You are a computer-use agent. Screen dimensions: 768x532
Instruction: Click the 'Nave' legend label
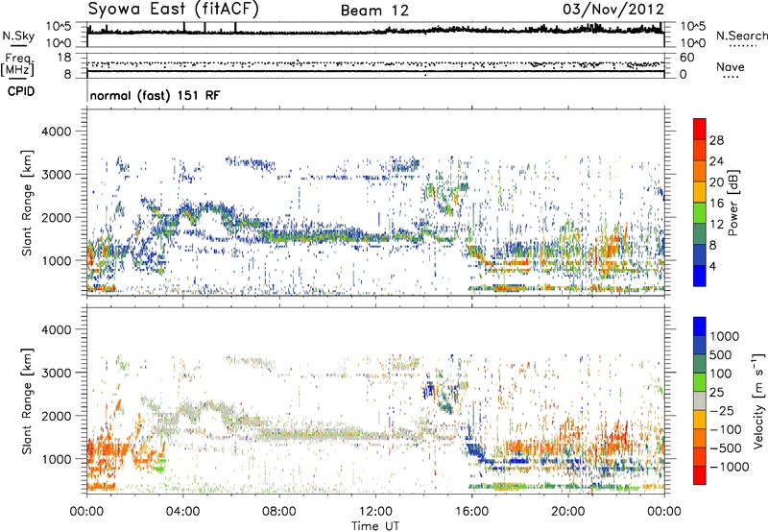point(730,67)
